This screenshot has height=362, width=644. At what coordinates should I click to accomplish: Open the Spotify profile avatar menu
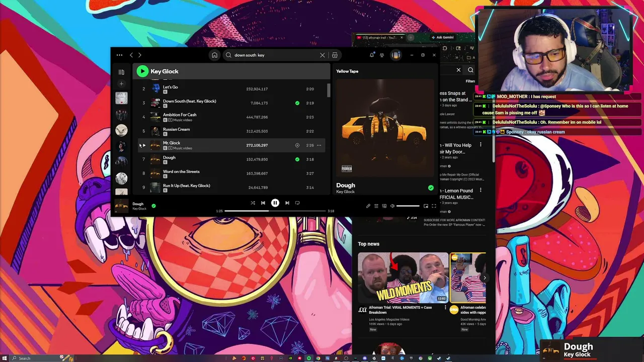(396, 55)
